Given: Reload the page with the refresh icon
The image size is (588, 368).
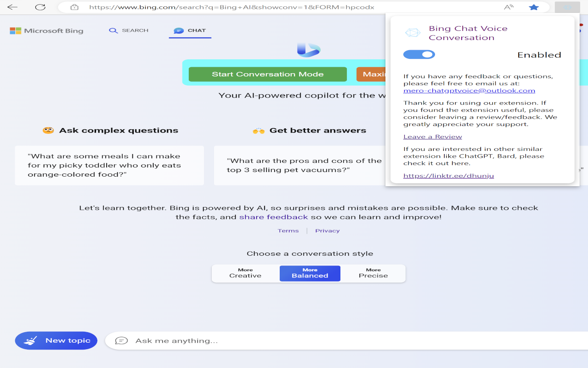Looking at the screenshot, I should pos(41,7).
